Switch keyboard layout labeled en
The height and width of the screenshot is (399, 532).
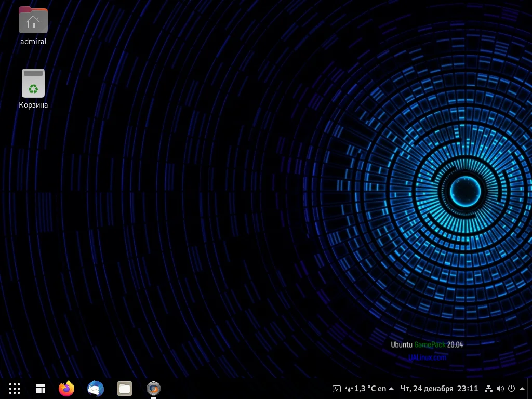click(x=381, y=389)
